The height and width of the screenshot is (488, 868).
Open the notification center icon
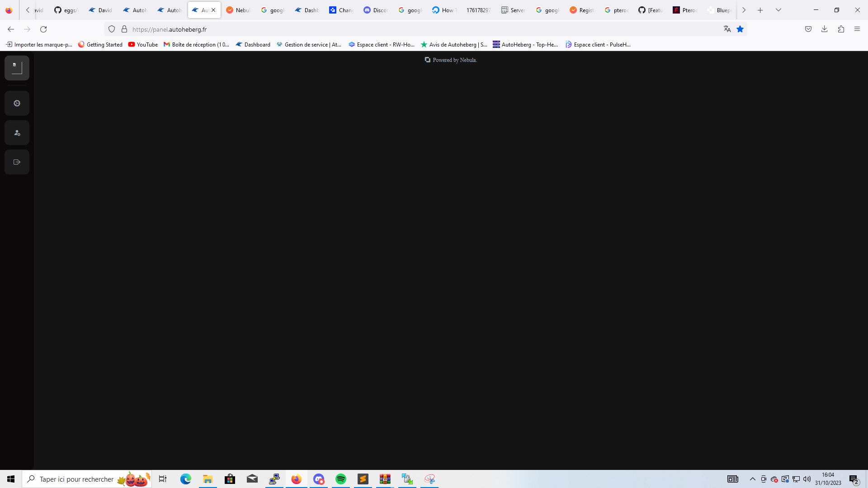pos(854,479)
